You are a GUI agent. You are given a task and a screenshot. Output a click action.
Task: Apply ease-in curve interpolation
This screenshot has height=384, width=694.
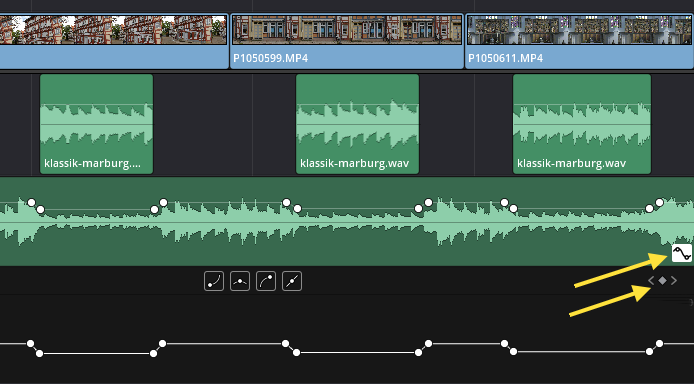pyautogui.click(x=214, y=281)
